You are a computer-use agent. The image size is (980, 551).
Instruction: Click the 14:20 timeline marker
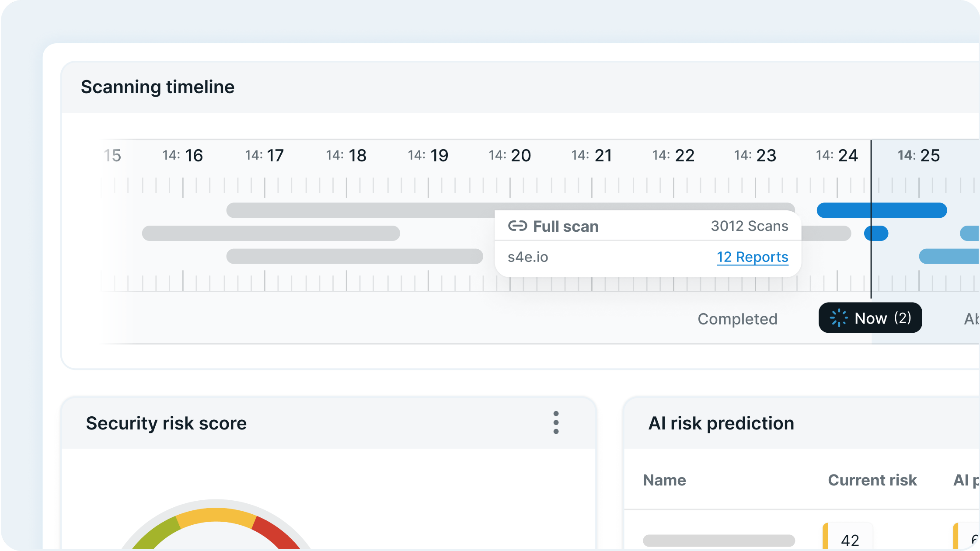point(509,156)
